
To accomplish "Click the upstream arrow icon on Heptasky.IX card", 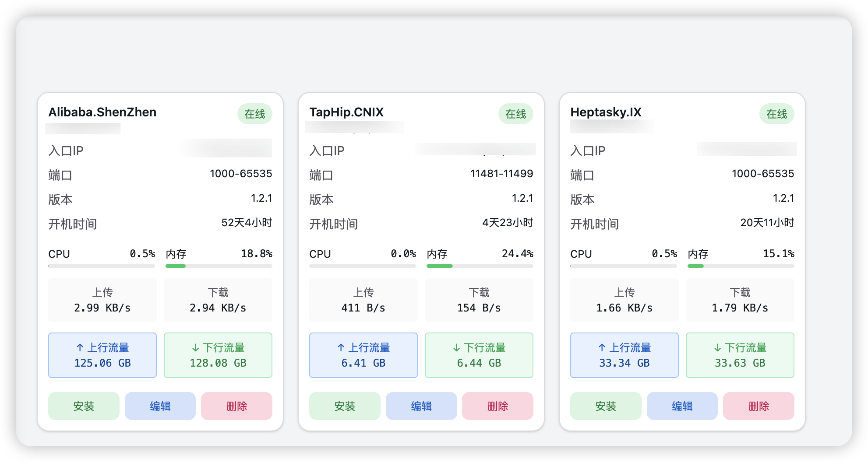I will [602, 348].
